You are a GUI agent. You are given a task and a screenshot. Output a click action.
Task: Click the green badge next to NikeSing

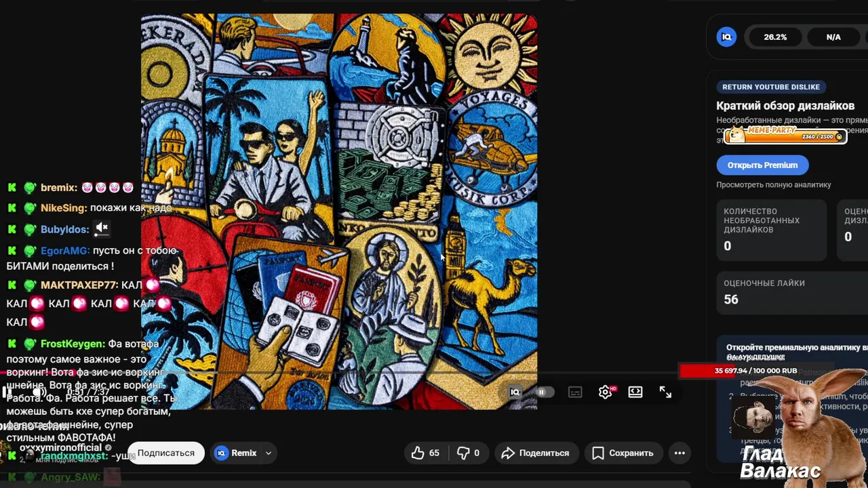29,208
